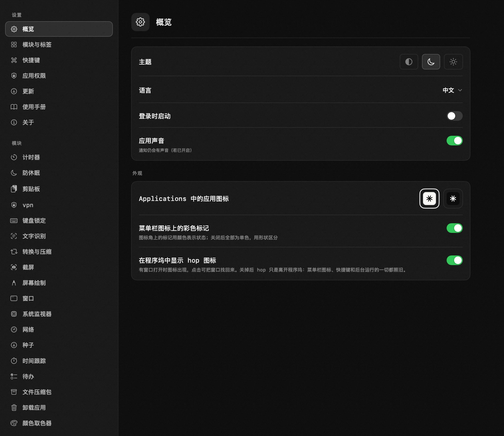Image resolution: width=504 pixels, height=436 pixels.
Task: Open the 文件压缩包 archive module
Action: coord(59,392)
